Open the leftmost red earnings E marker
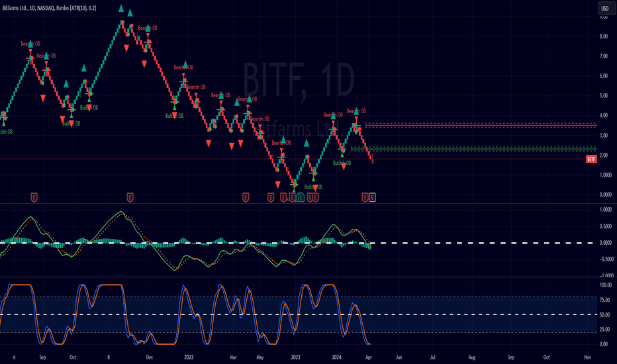 pos(34,197)
